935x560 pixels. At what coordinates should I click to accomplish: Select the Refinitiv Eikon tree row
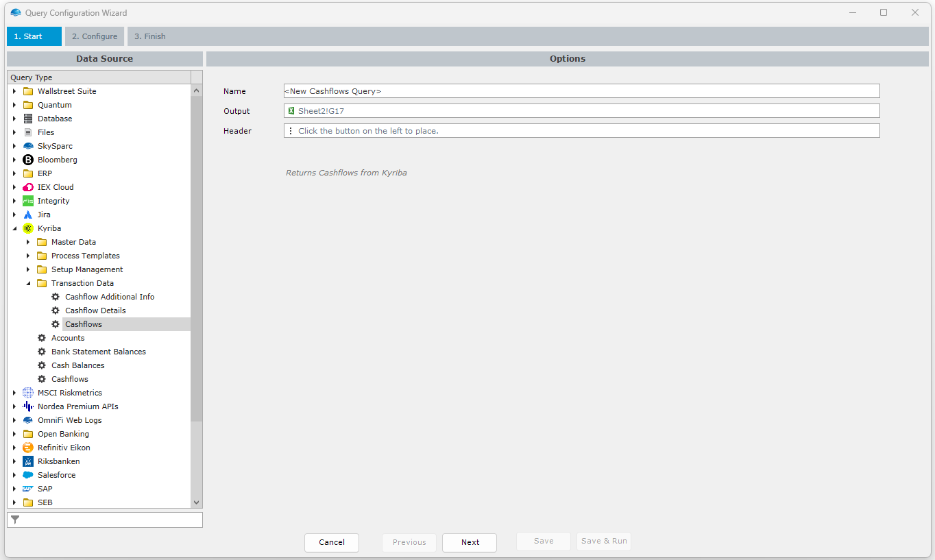pyautogui.click(x=64, y=448)
